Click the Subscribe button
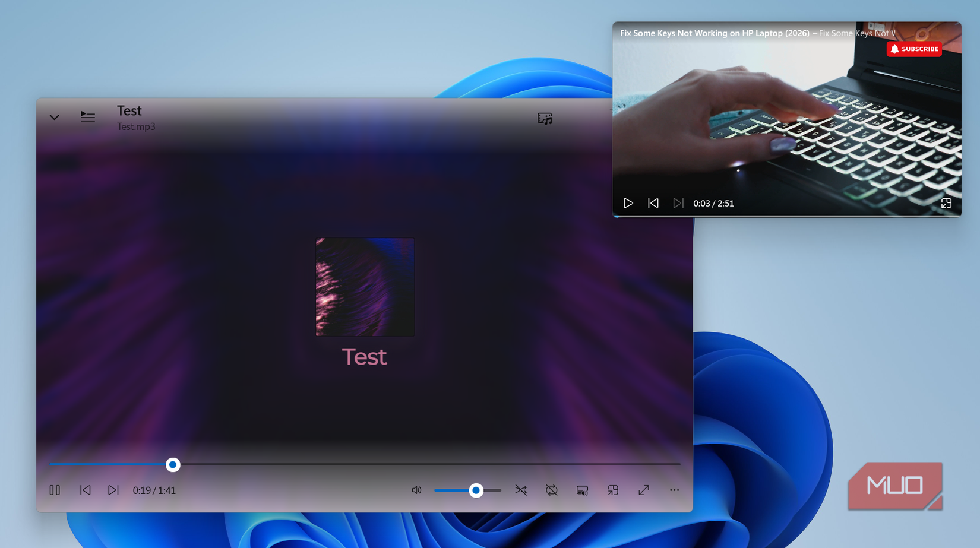980x548 pixels. [914, 49]
